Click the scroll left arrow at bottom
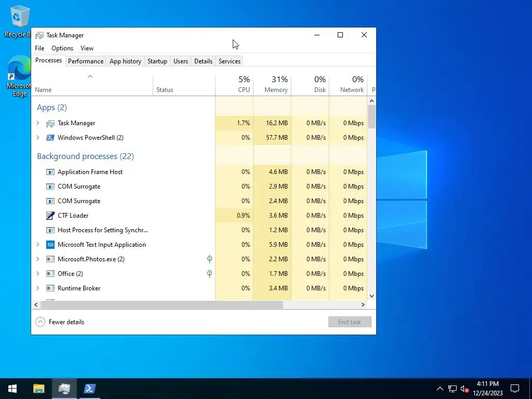Viewport: 532px width, 399px height. click(x=36, y=304)
